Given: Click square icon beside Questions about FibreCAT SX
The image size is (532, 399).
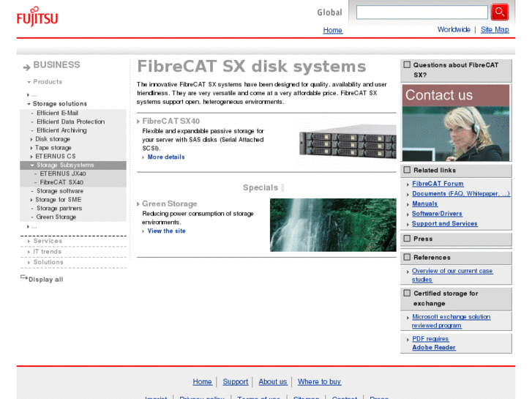Looking at the screenshot, I should click(x=407, y=64).
